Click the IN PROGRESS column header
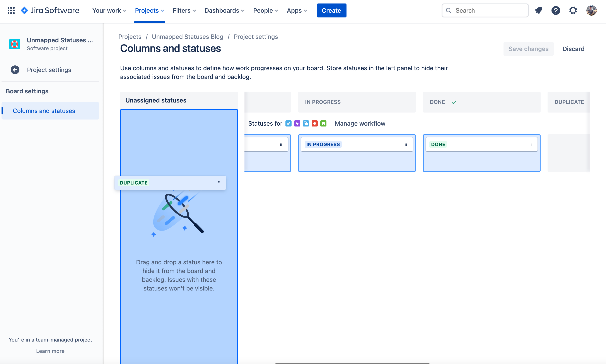This screenshot has height=364, width=606. coord(357,102)
